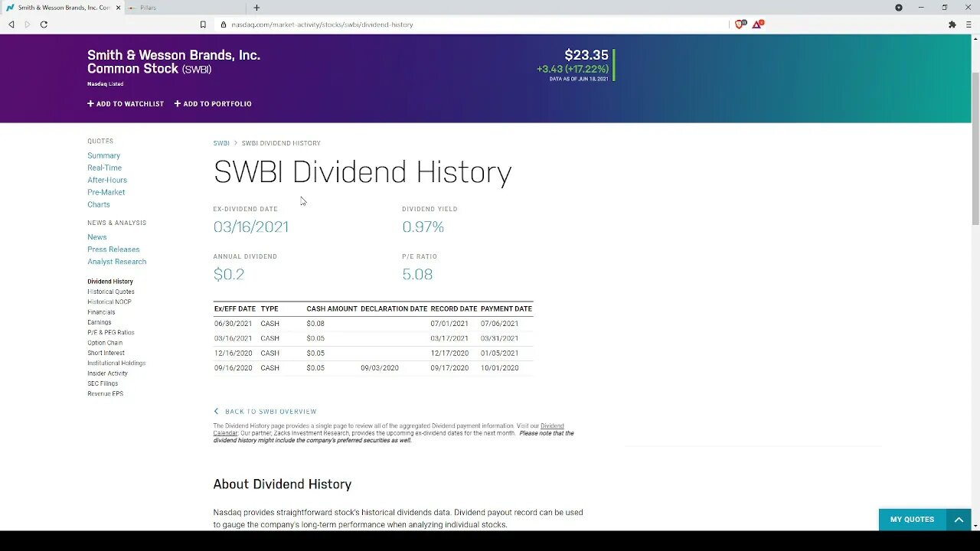Open Brave Shields lion icon

tap(740, 24)
